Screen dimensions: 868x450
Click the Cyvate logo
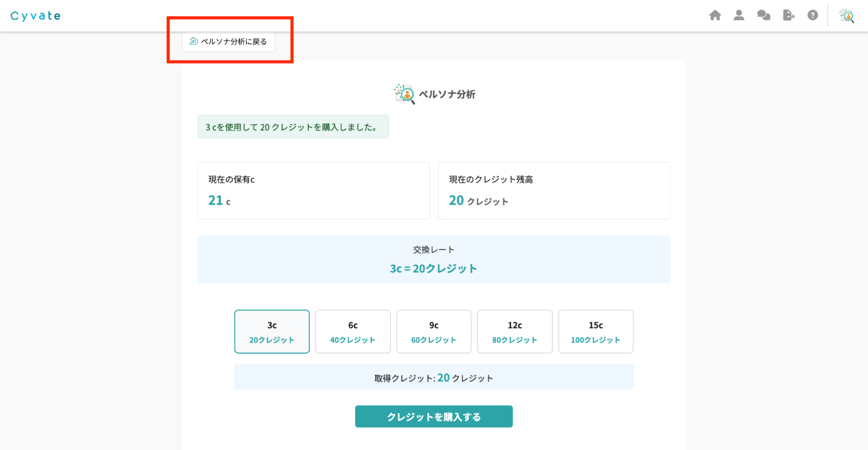click(x=36, y=16)
